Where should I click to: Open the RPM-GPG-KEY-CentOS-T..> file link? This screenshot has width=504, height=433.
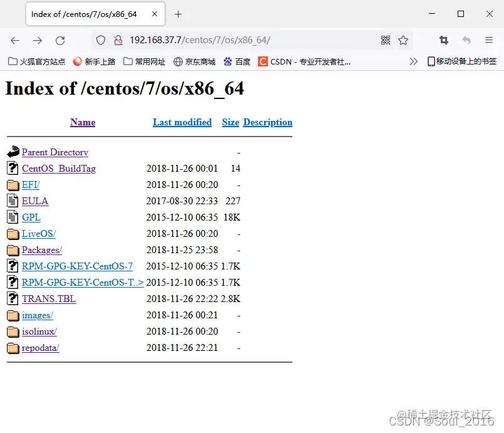pos(83,283)
